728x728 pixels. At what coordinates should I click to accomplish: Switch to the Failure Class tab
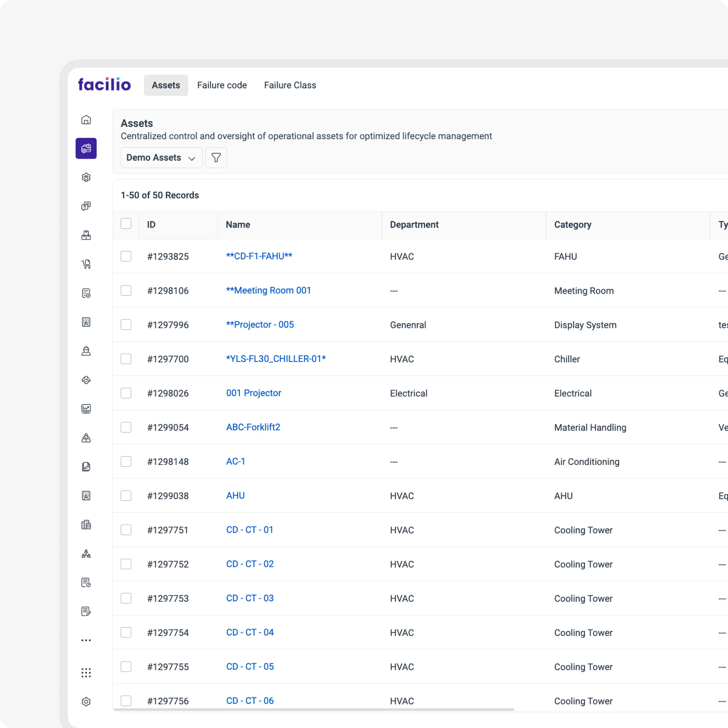pos(290,85)
